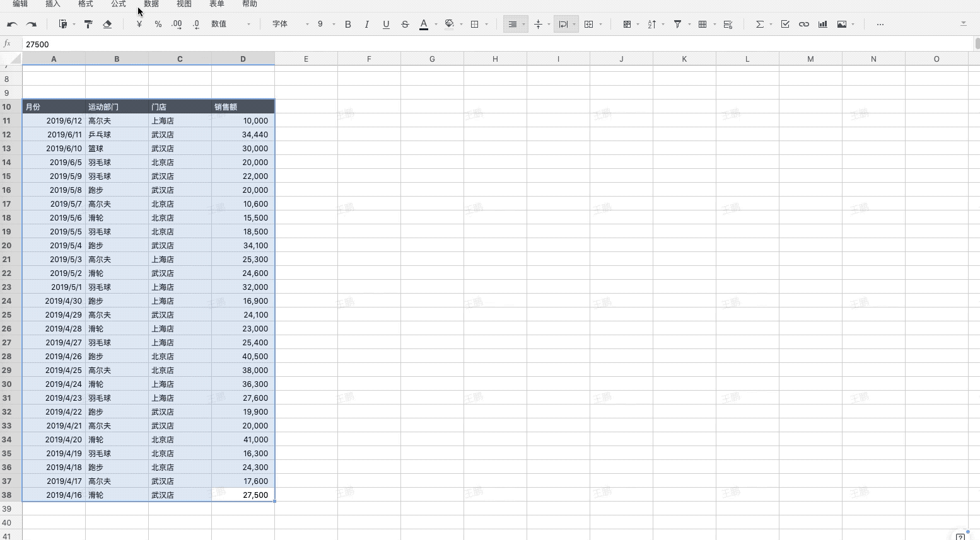Open the 编辑 menu
980x540 pixels.
point(20,4)
